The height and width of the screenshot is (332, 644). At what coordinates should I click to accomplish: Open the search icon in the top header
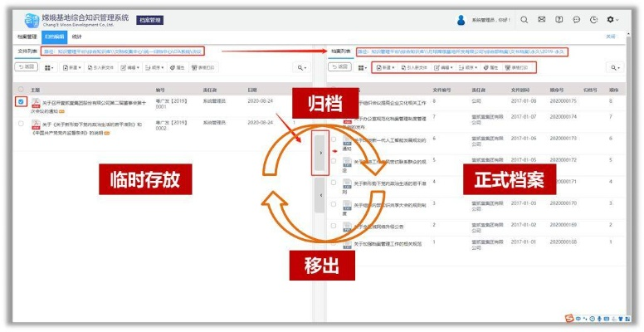524,20
